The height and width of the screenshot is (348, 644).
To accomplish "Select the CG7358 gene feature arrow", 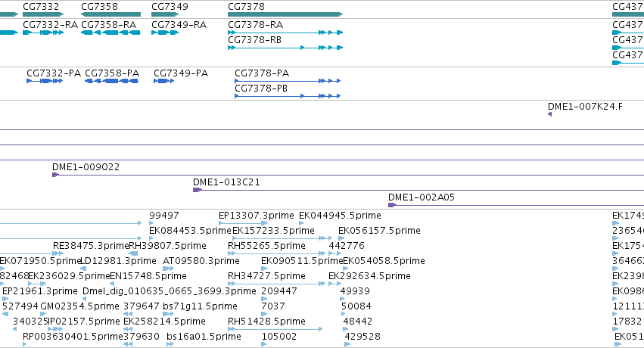I will 111,14.
